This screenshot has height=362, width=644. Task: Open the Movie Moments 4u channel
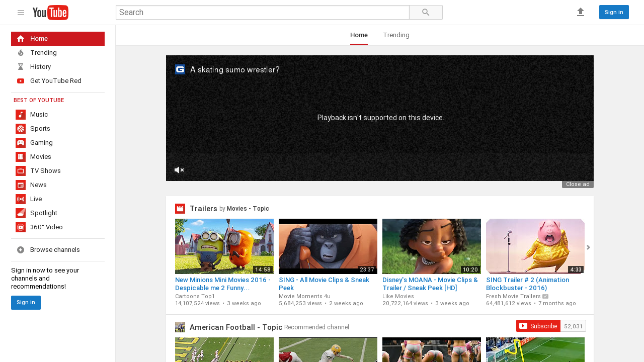point(304,297)
